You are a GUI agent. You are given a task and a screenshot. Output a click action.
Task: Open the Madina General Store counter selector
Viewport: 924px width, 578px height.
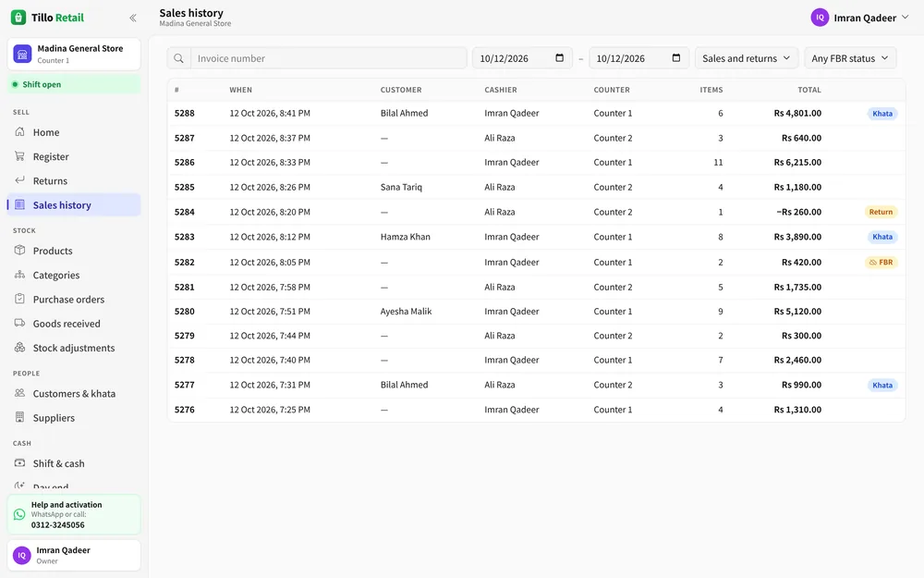tap(74, 54)
